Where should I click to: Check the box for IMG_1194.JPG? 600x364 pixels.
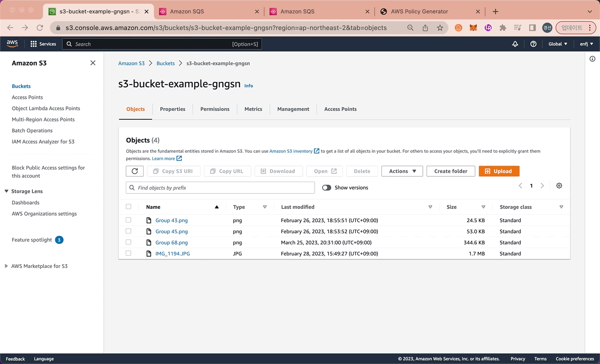(x=129, y=253)
